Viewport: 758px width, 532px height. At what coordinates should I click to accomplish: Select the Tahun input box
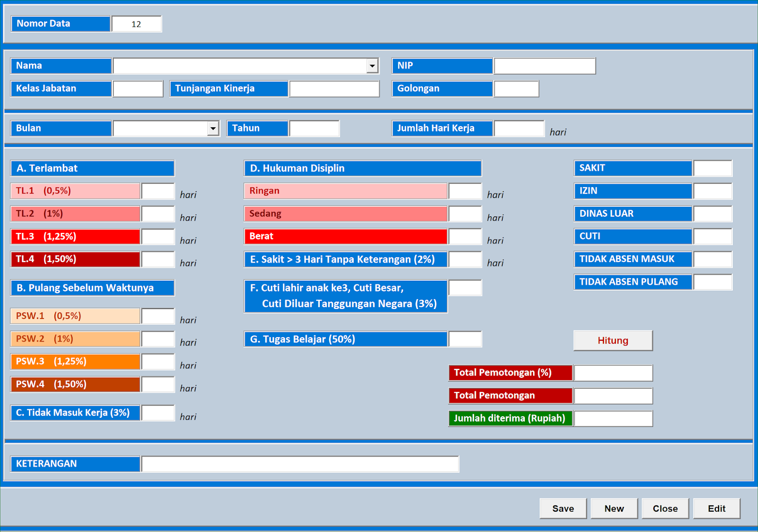tap(314, 128)
